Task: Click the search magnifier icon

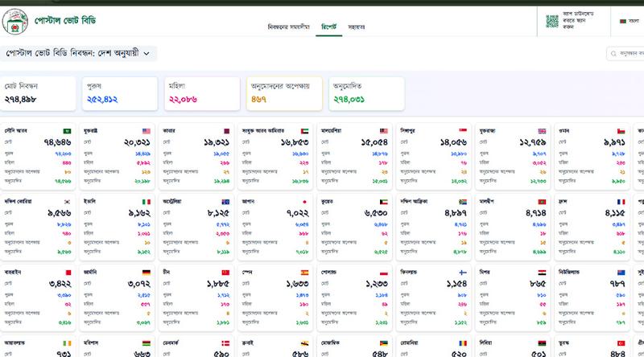Action: point(614,54)
